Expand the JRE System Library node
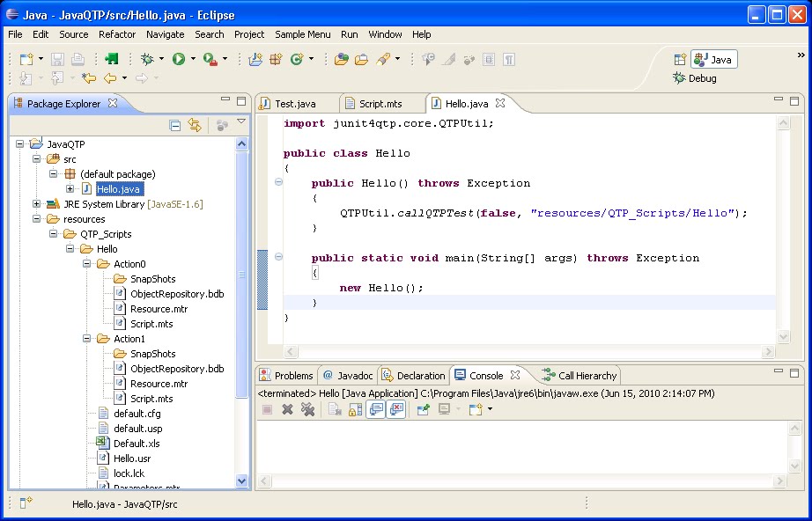 [37, 204]
